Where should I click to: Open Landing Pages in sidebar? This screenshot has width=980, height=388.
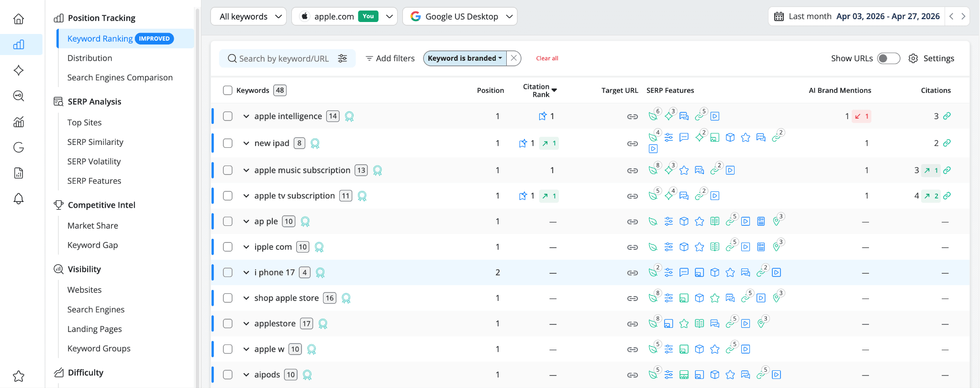pyautogui.click(x=95, y=329)
